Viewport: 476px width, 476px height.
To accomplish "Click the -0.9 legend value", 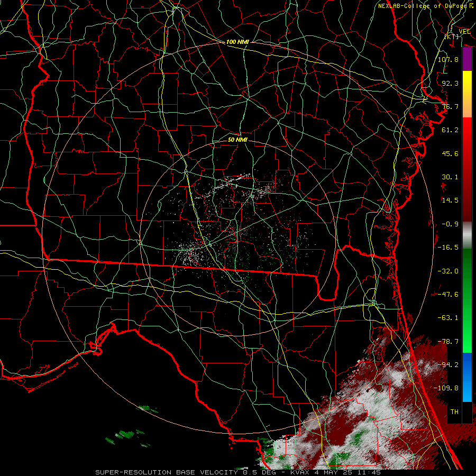I will 450,224.
